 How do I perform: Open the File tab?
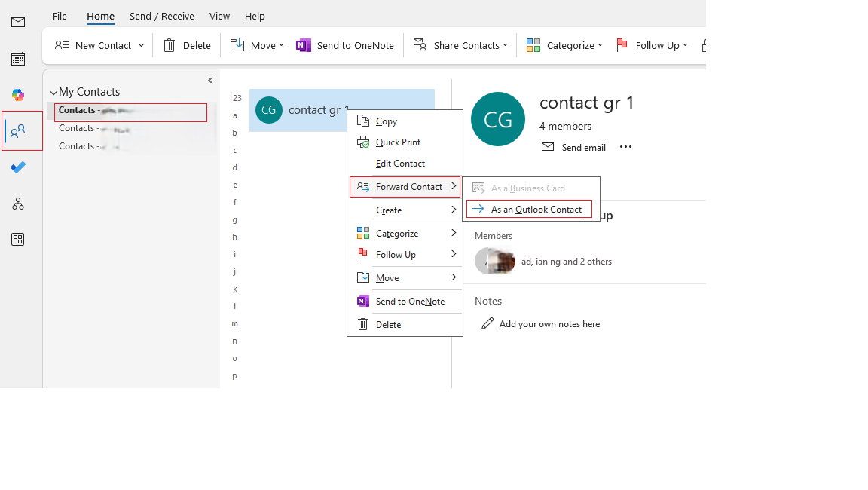60,16
